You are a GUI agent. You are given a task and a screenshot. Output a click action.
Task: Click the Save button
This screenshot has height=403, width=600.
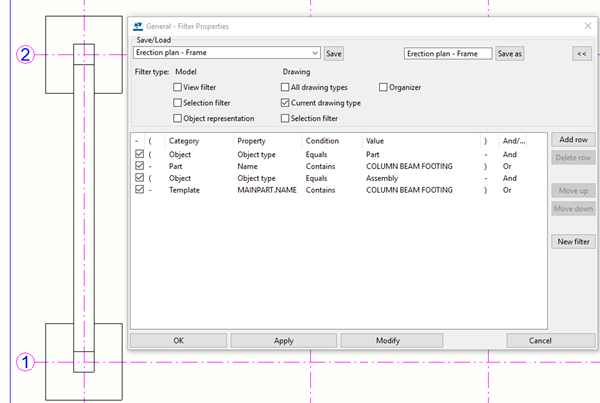click(334, 53)
